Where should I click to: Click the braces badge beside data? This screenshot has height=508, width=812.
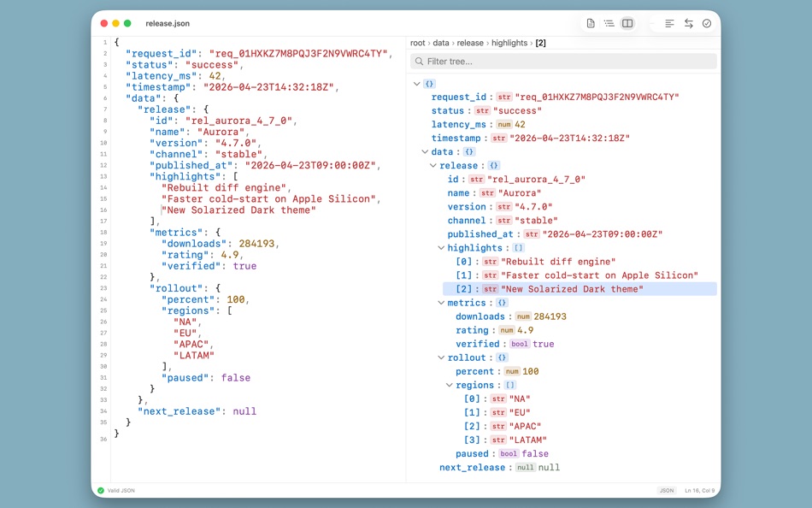(x=468, y=152)
